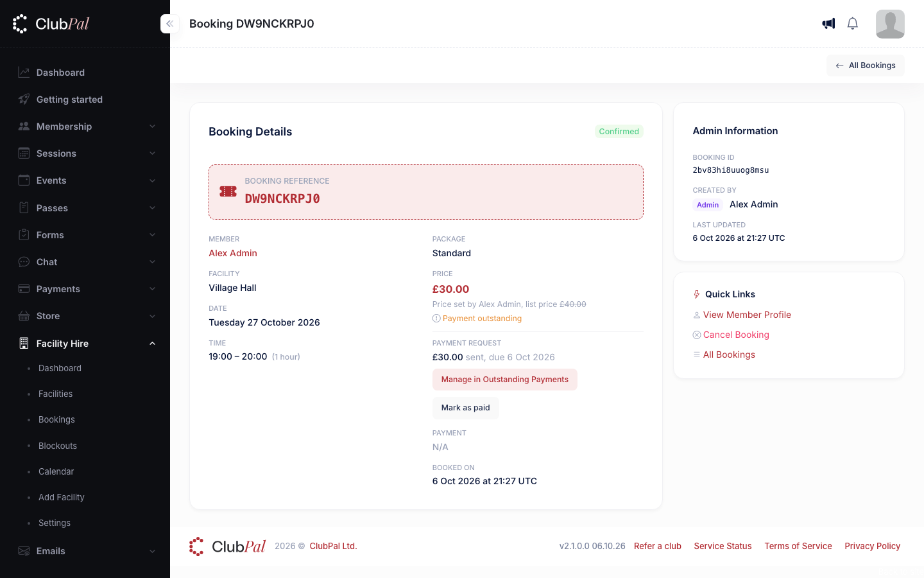This screenshot has width=924, height=578.
Task: Click the Dashboard chart icon
Action: click(x=24, y=73)
